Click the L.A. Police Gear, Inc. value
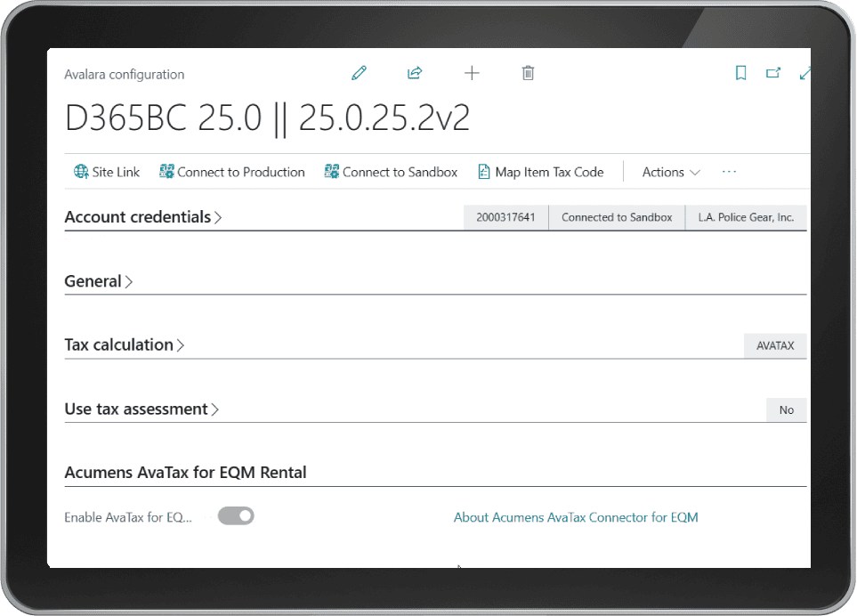The image size is (857, 616). (746, 217)
